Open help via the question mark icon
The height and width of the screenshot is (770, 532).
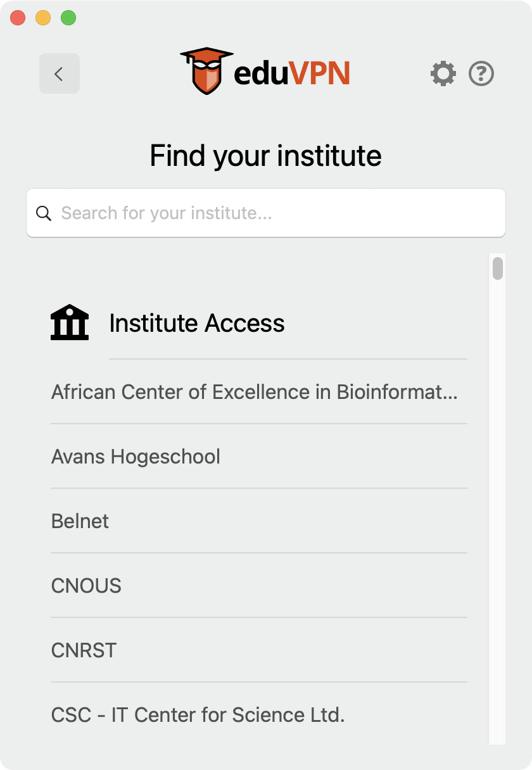coord(481,74)
